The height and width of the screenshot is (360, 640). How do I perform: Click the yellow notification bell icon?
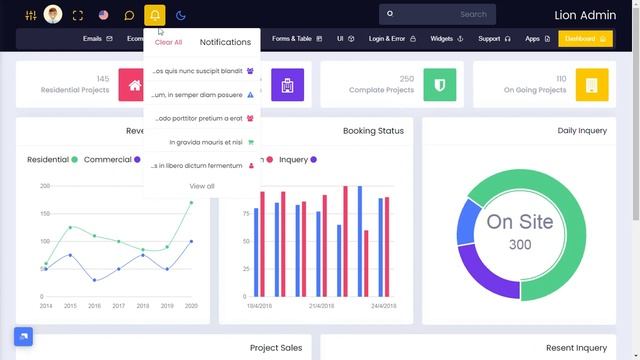[155, 15]
